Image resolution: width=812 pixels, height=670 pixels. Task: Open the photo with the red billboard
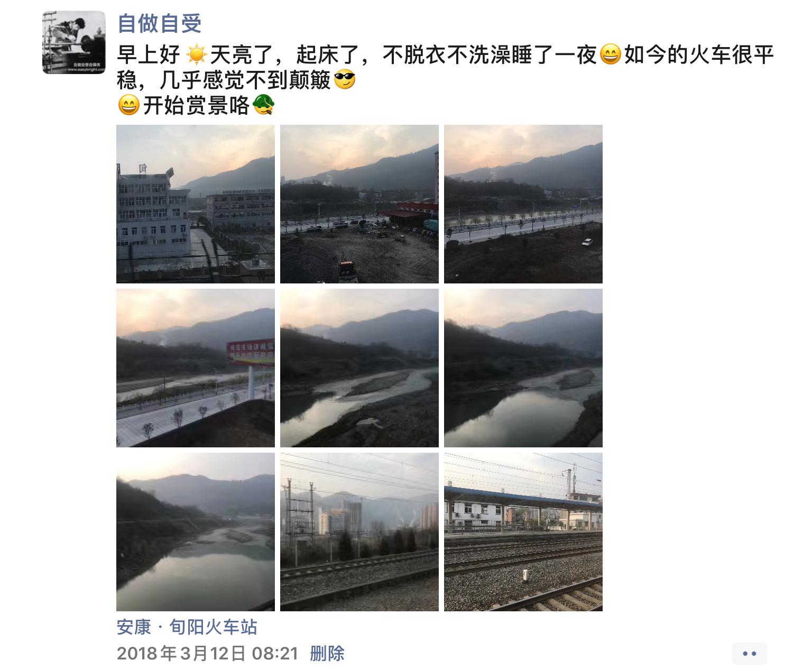click(196, 368)
